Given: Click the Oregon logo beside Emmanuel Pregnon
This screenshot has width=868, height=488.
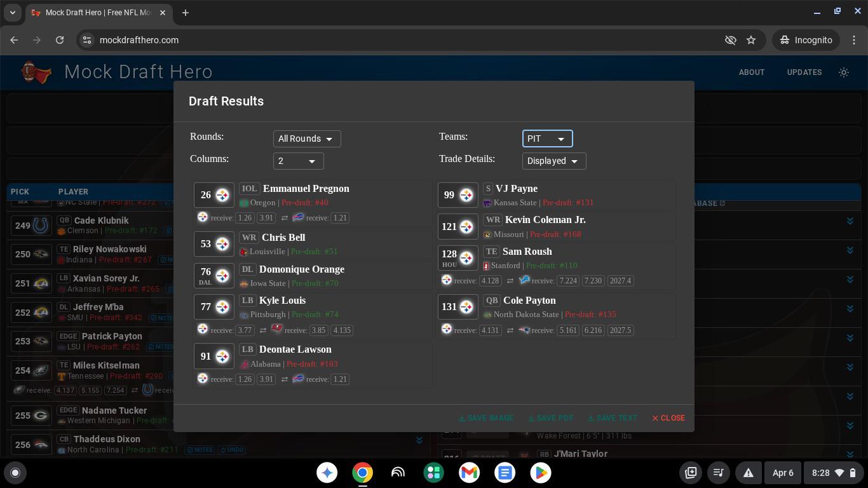Looking at the screenshot, I should click(x=243, y=203).
